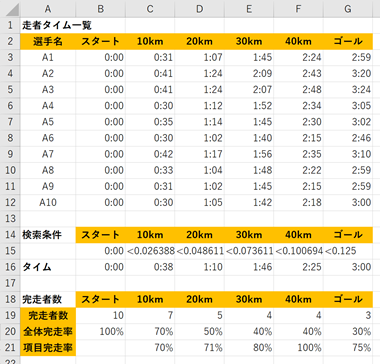
Task: Select column A header
Action: pos(48,9)
